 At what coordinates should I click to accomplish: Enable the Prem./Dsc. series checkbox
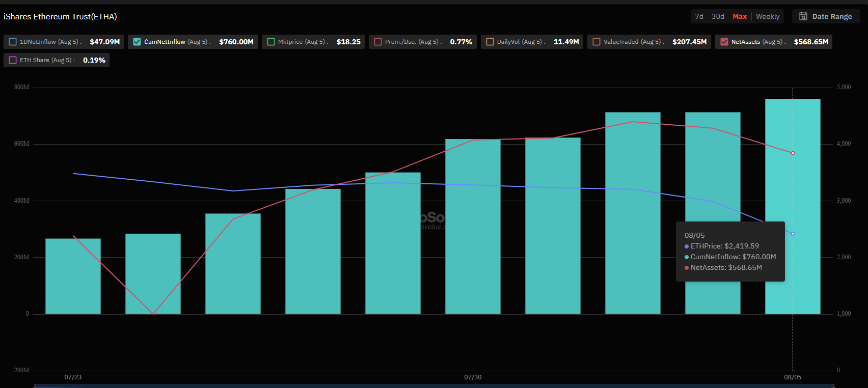coord(378,42)
